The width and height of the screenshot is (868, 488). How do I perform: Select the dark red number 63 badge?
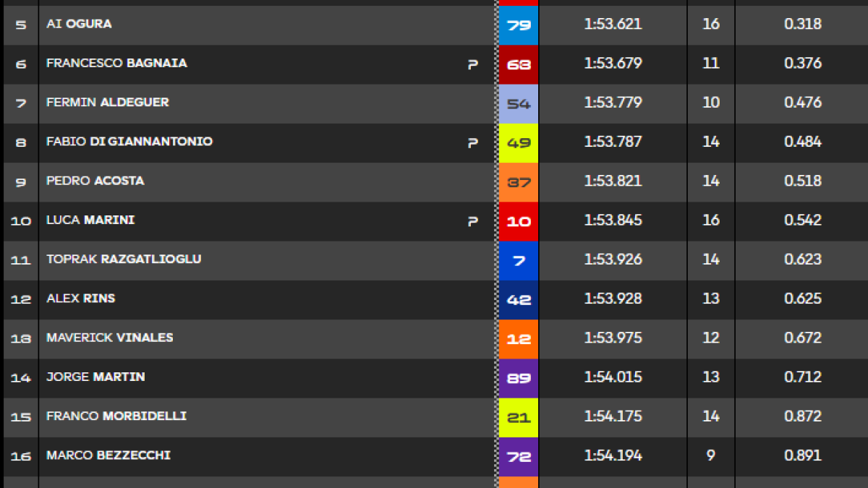coord(519,64)
